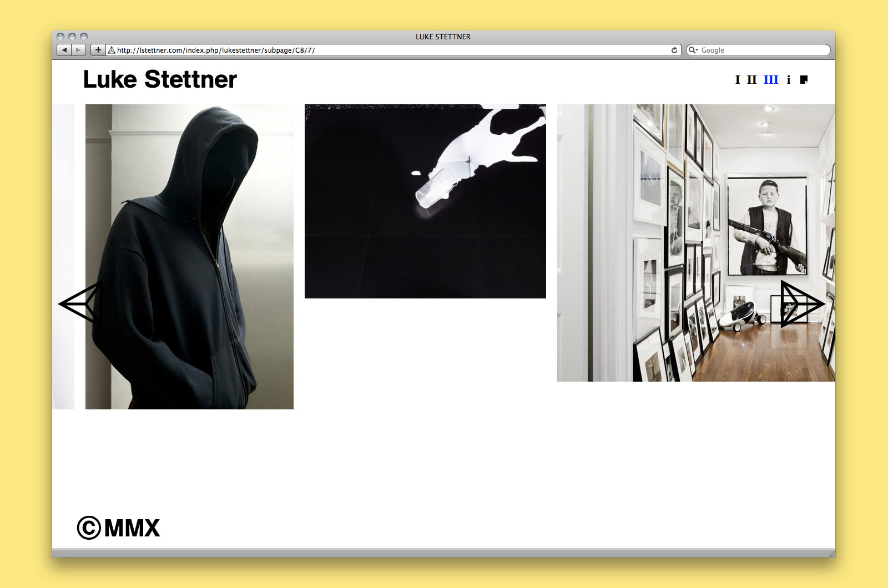Select the highlighted section III link
This screenshot has width=888, height=588.
(x=771, y=80)
